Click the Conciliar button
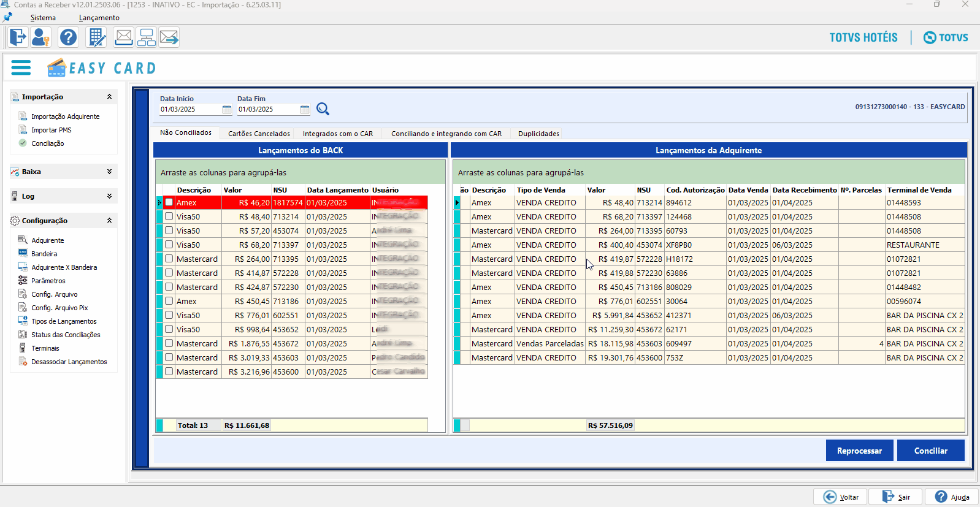 [931, 451]
